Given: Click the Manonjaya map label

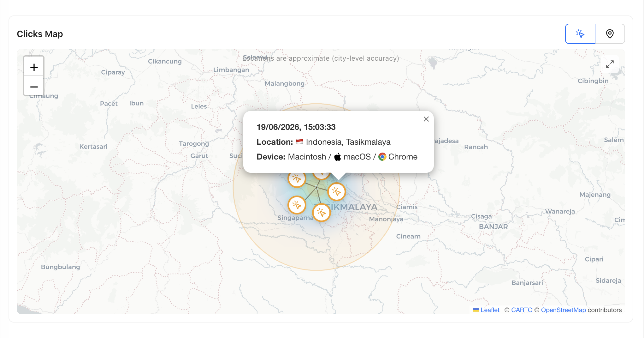Looking at the screenshot, I should pos(386,219).
